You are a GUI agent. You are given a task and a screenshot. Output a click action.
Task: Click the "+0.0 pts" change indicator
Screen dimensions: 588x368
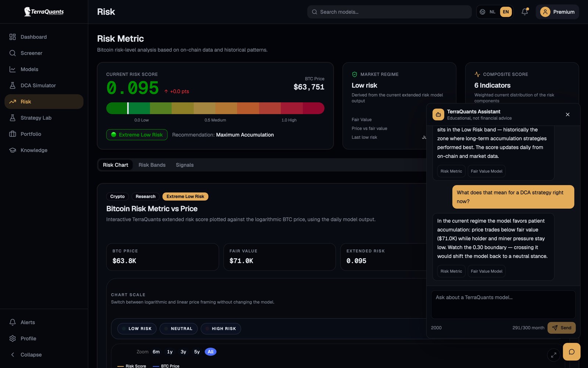pos(177,91)
